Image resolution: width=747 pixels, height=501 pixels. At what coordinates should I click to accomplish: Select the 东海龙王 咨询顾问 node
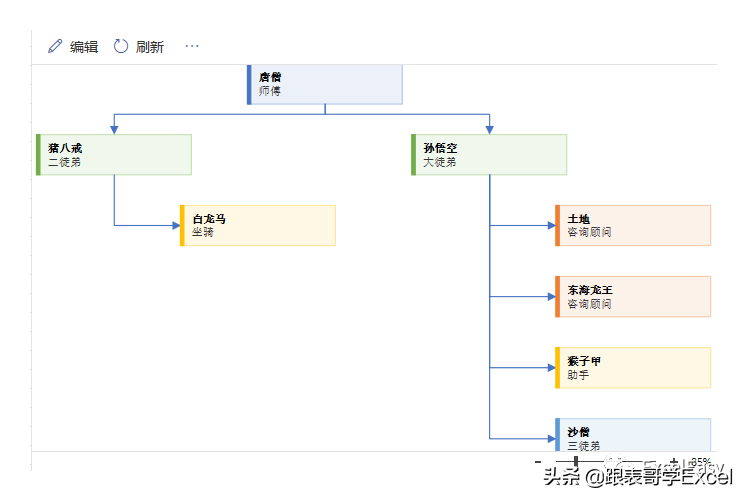point(633,297)
